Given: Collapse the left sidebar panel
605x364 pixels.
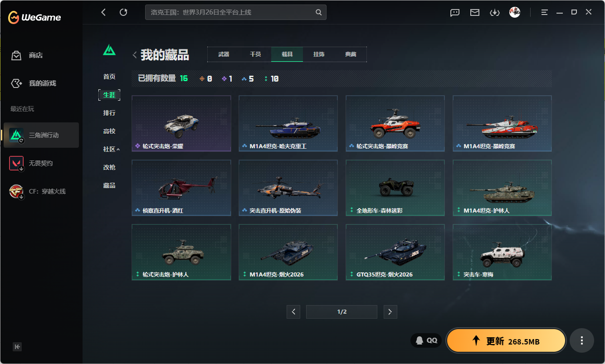Looking at the screenshot, I should (x=17, y=347).
